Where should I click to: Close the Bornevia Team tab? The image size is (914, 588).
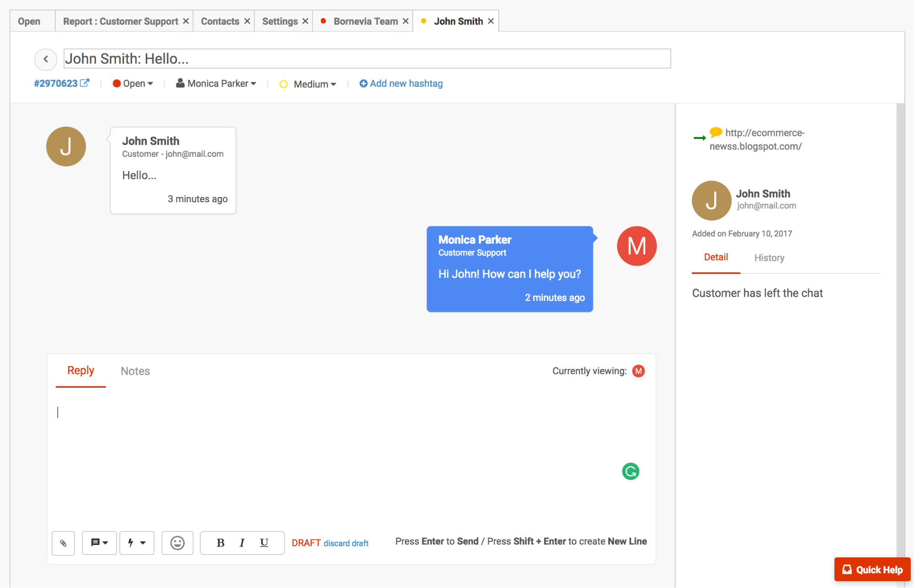pos(406,21)
